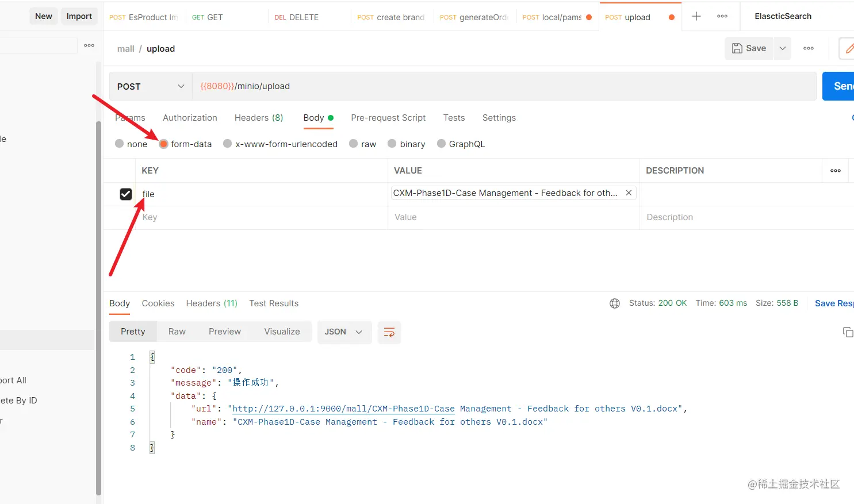
Task: Open table column options ellipsis
Action: pyautogui.click(x=836, y=171)
